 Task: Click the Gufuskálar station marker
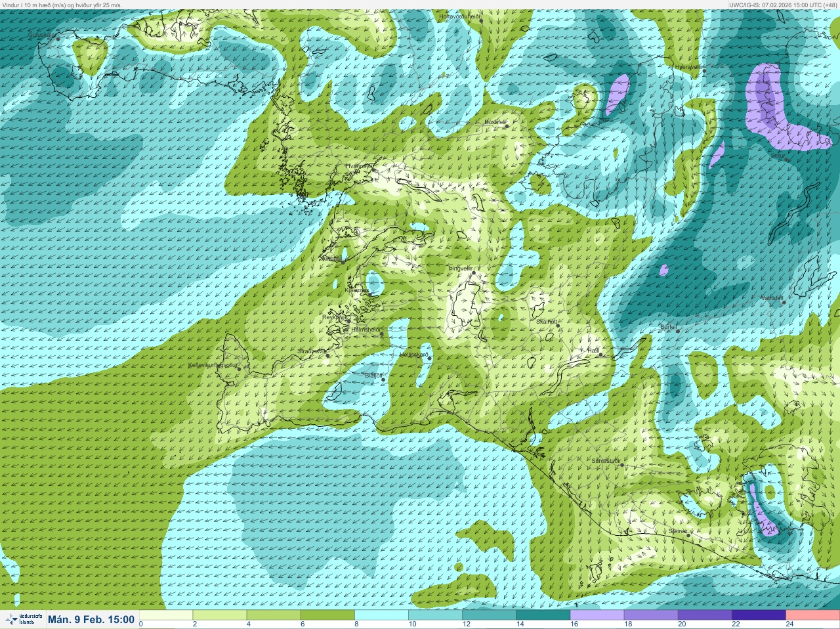(58, 39)
